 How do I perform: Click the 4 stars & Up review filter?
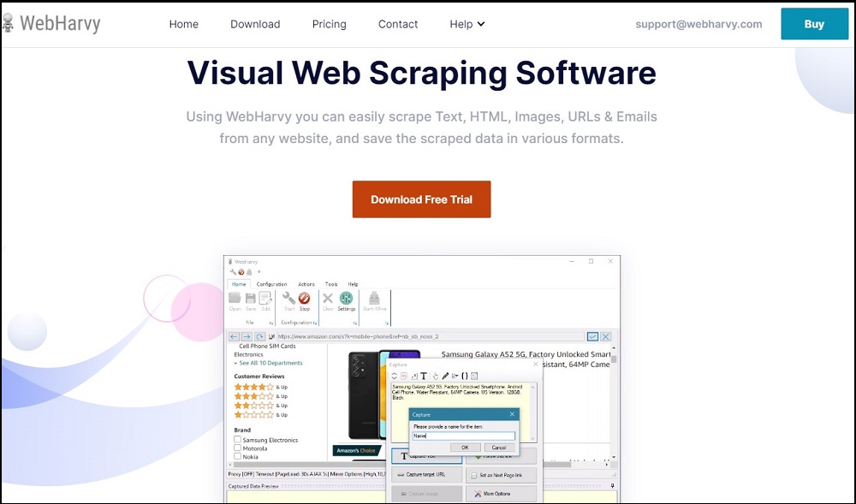tap(261, 387)
